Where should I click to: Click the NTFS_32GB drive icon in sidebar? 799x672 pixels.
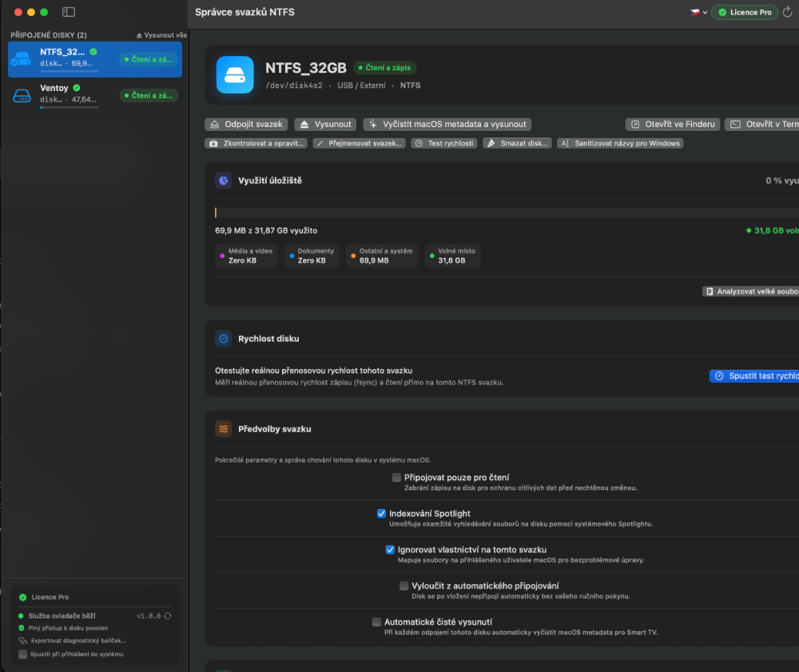coord(22,59)
